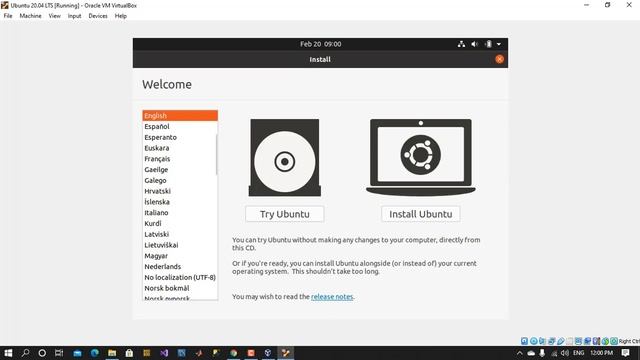Open Windows volume tray icon
This screenshot has height=360, width=640.
(x=565, y=353)
